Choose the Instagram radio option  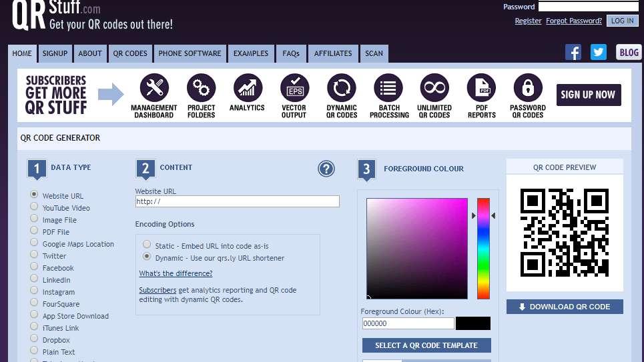point(34,290)
